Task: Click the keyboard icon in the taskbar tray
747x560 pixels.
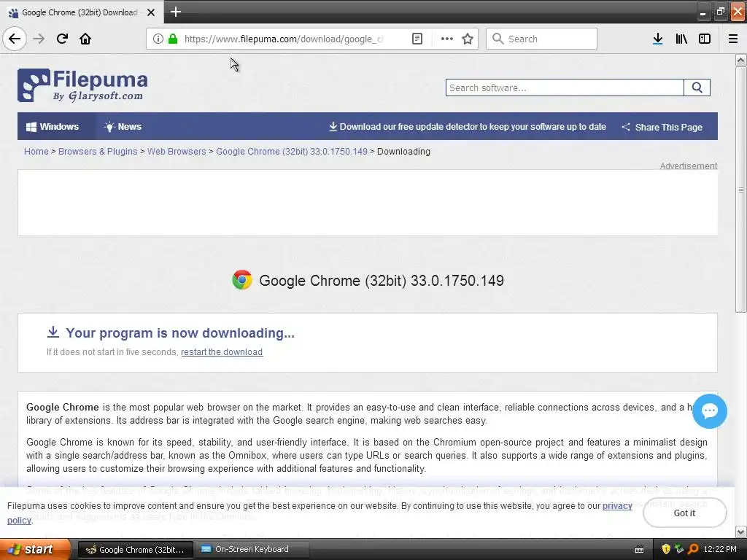Action: [x=639, y=550]
